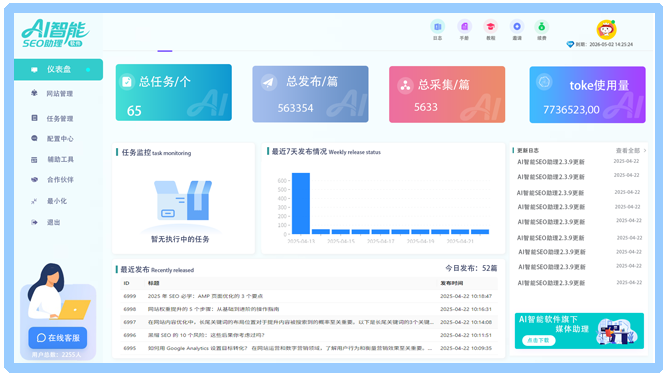Click the 任务监控 panel heading
The width and height of the screenshot is (663, 378).
pyautogui.click(x=156, y=153)
